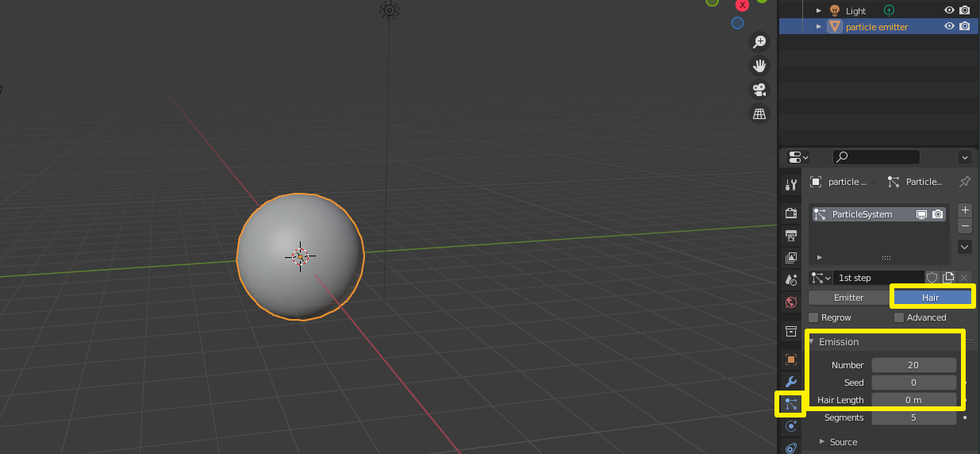The height and width of the screenshot is (454, 980).
Task: Browse particle settings dropdown beside 1st step
Action: pos(821,278)
